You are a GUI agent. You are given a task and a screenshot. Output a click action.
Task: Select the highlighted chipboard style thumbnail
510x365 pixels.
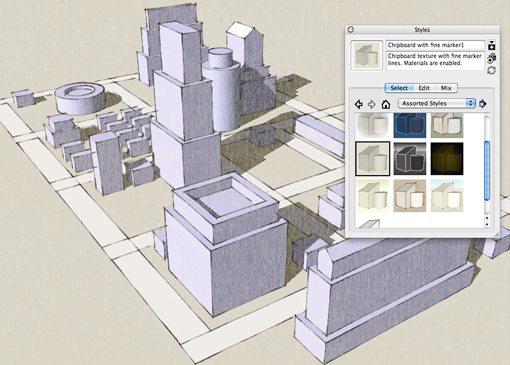point(373,159)
